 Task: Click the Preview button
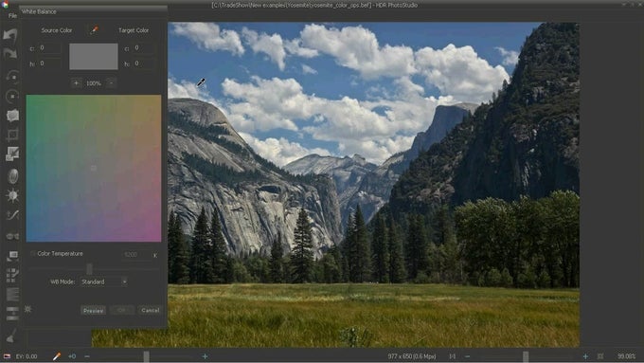click(93, 310)
